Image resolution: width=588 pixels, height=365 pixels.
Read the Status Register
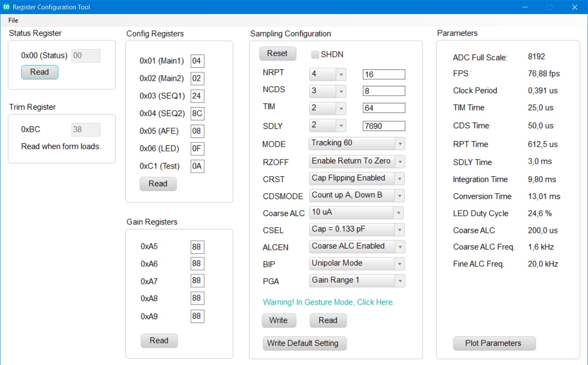pos(40,72)
